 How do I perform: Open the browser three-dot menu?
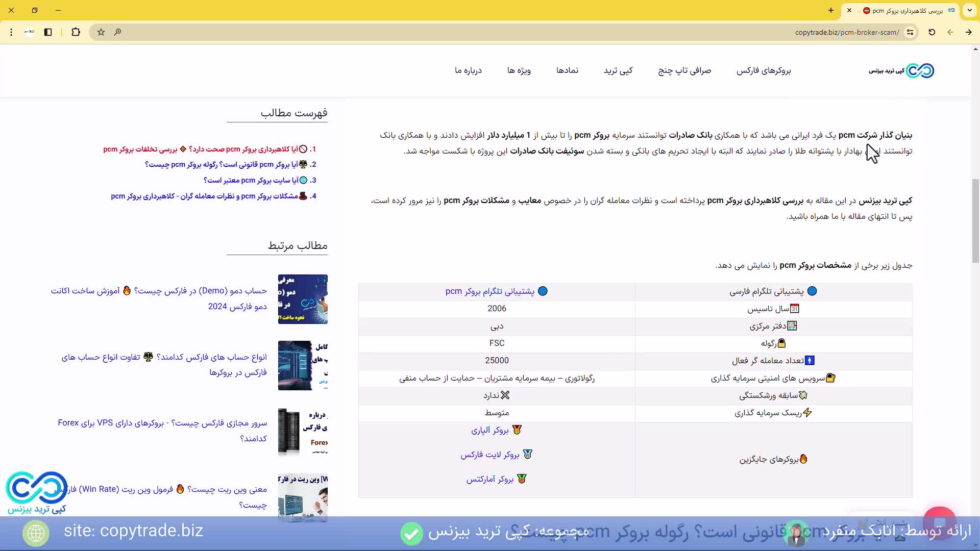11,32
